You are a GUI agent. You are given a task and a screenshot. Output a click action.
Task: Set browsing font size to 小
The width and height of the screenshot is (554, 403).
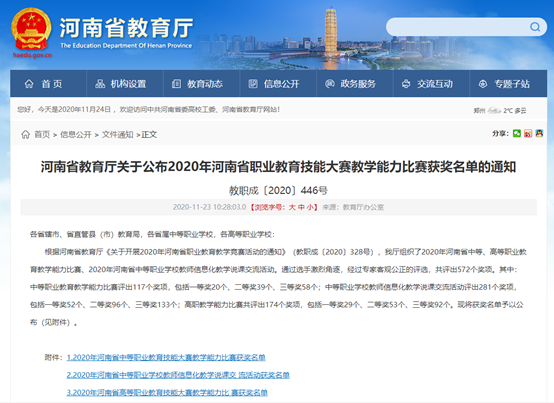pyautogui.click(x=310, y=207)
